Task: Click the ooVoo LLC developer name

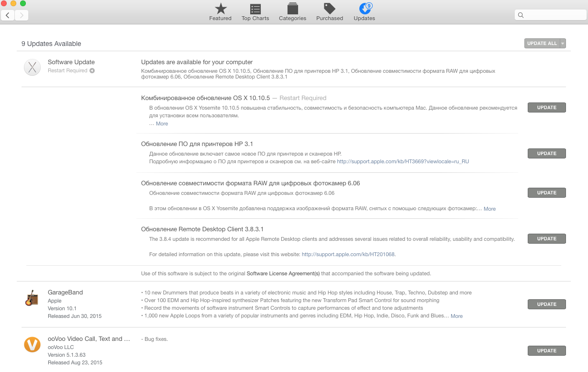Action: tap(61, 347)
